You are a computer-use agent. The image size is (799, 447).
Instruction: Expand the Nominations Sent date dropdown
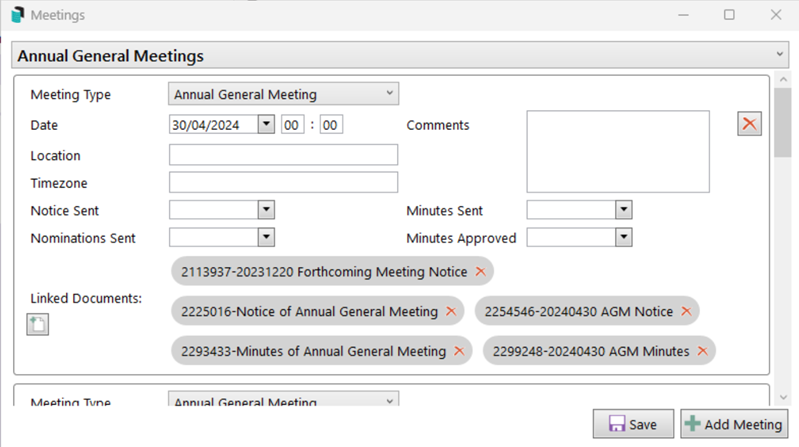(266, 238)
